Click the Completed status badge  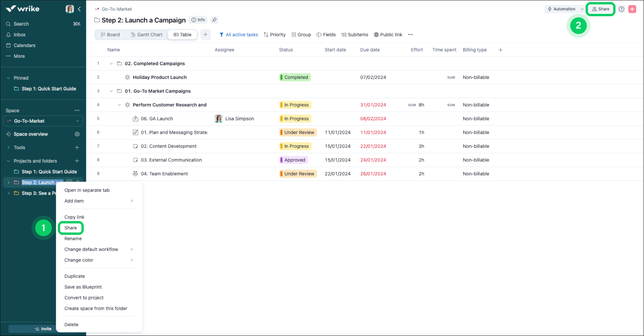(295, 77)
